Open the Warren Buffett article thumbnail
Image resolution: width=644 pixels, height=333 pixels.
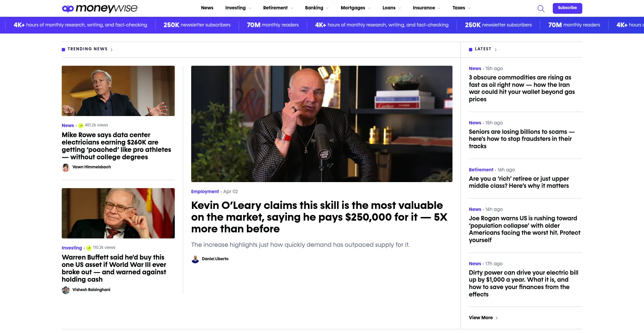point(118,213)
